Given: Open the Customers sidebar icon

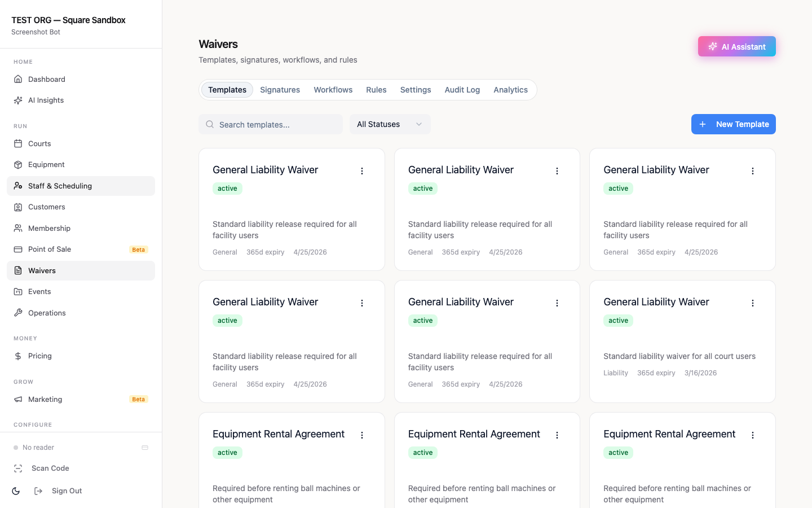Looking at the screenshot, I should (18, 207).
